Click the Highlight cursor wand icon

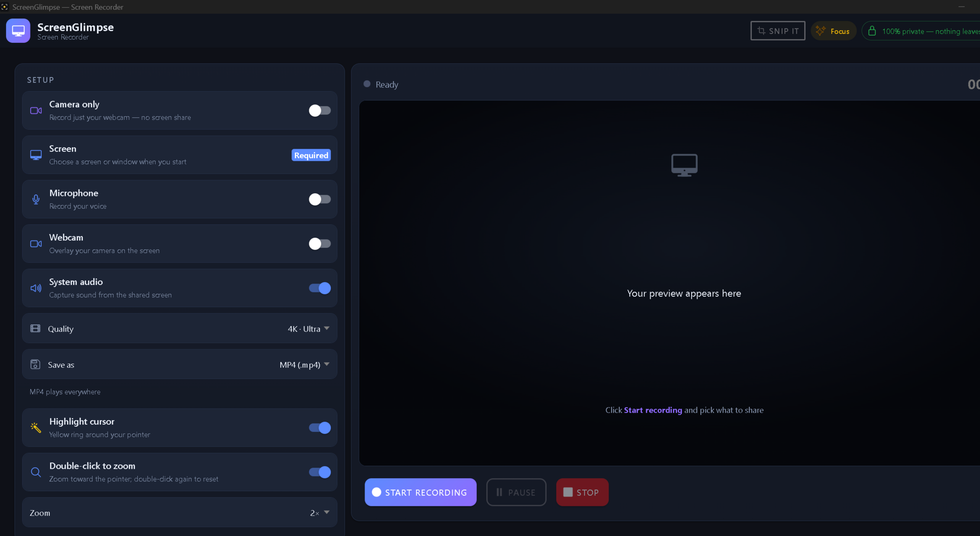(x=36, y=427)
